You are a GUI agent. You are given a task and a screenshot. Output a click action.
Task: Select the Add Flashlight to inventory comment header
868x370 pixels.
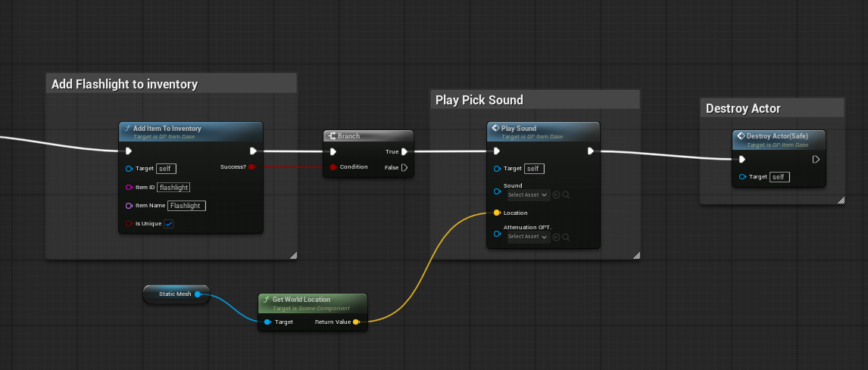171,84
